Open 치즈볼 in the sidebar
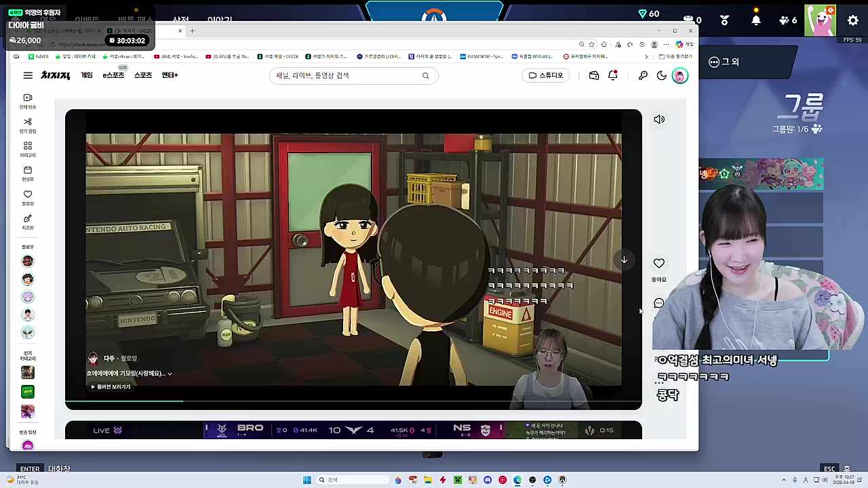 [x=28, y=222]
